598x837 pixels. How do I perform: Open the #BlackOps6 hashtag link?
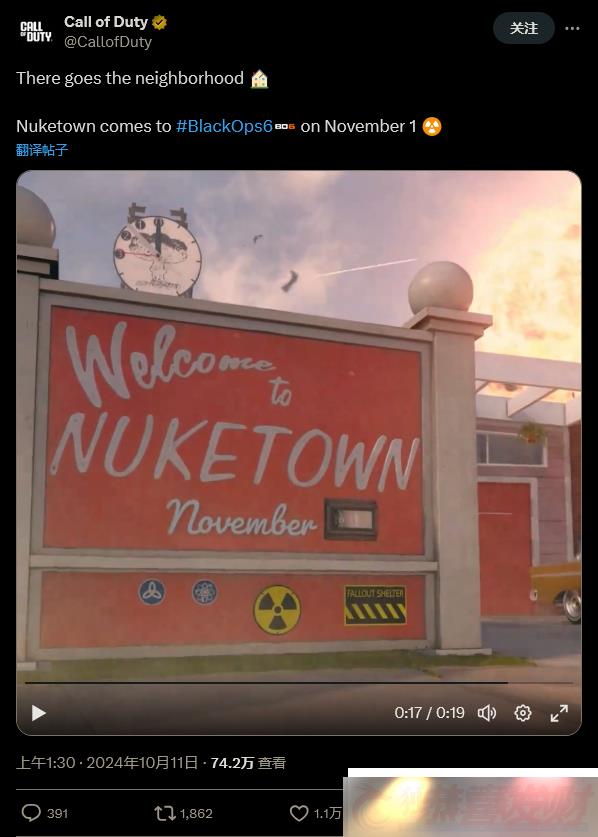click(x=224, y=126)
